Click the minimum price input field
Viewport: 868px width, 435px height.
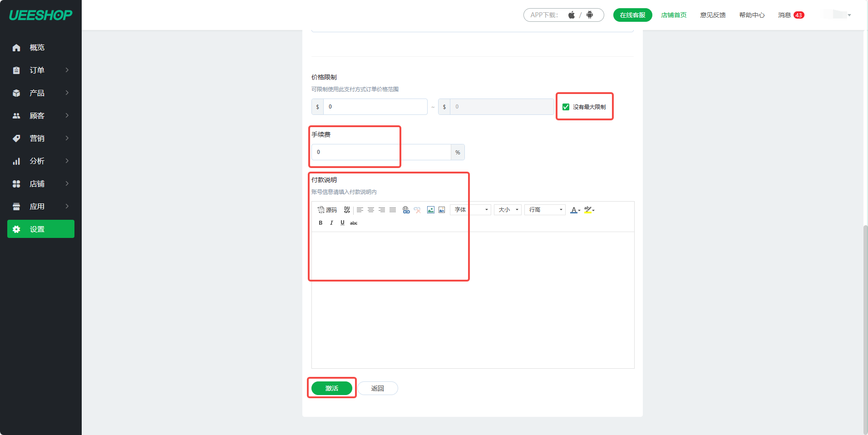[375, 107]
